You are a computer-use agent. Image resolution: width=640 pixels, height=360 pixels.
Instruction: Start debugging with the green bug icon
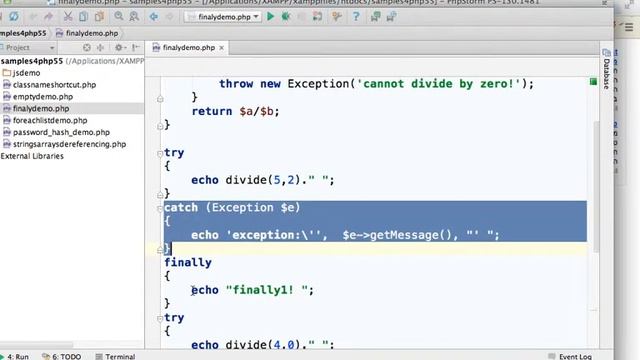click(286, 17)
